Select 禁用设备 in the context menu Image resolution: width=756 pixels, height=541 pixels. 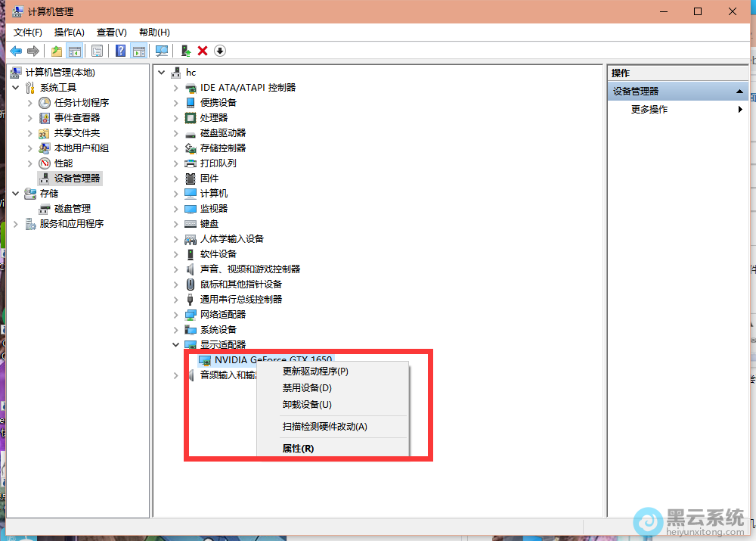(x=305, y=387)
